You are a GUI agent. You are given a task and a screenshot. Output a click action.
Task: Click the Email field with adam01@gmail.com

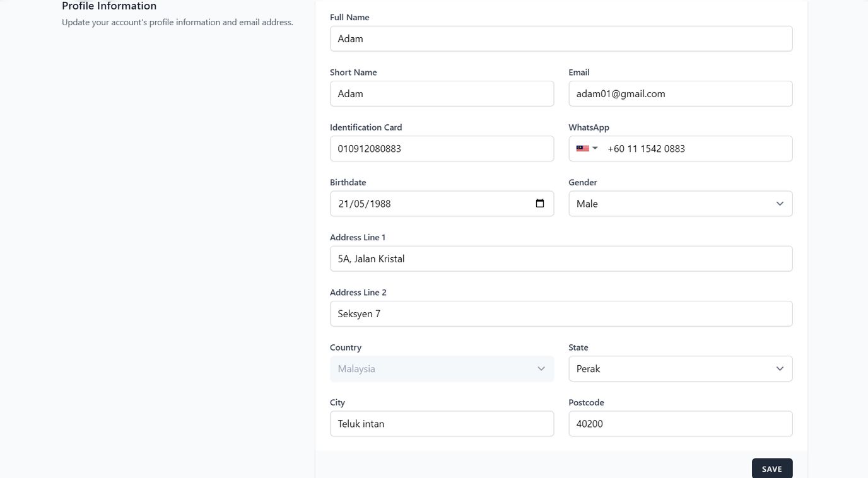pos(680,93)
